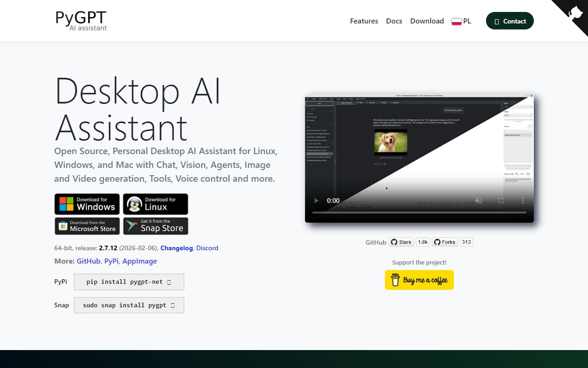The height and width of the screenshot is (368, 588).
Task: Enter fullscreen on the demo video
Action: 501,201
